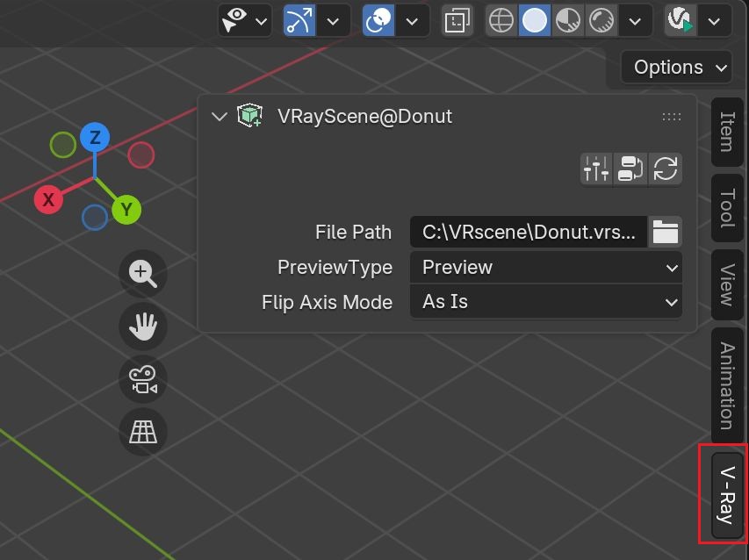This screenshot has height=560, width=749.
Task: Click the pan hand viewport icon
Action: click(x=143, y=326)
